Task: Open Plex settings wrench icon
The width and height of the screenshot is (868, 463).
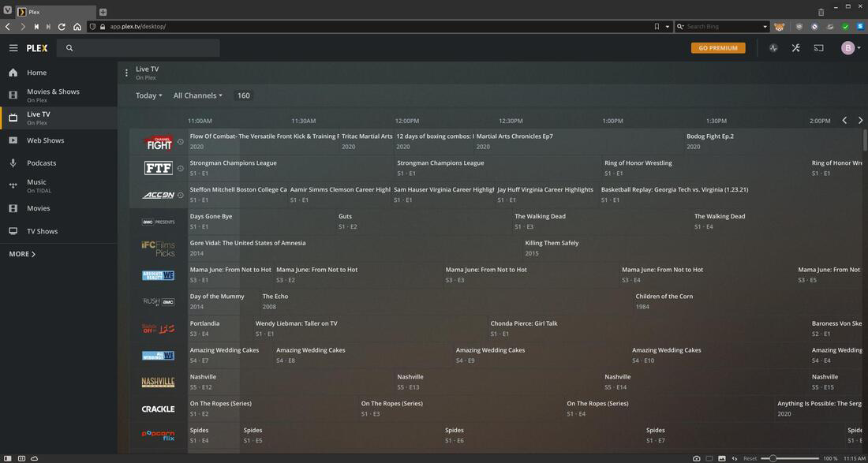Action: (796, 48)
